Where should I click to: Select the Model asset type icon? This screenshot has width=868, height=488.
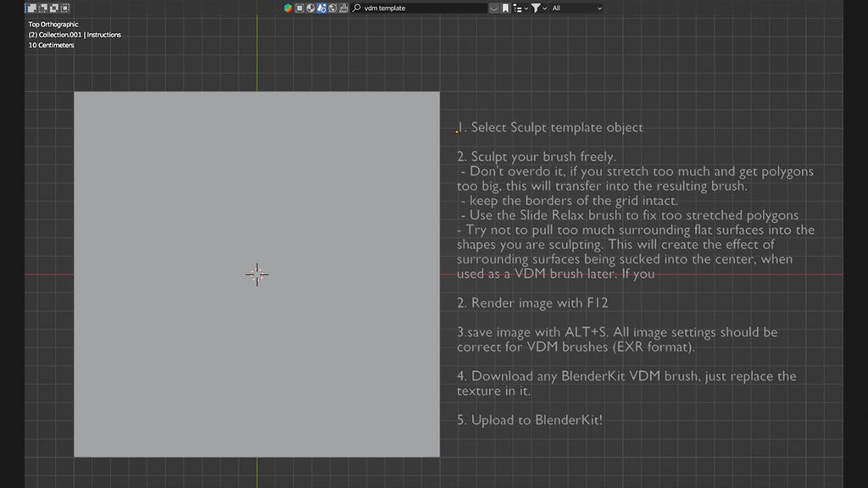299,8
